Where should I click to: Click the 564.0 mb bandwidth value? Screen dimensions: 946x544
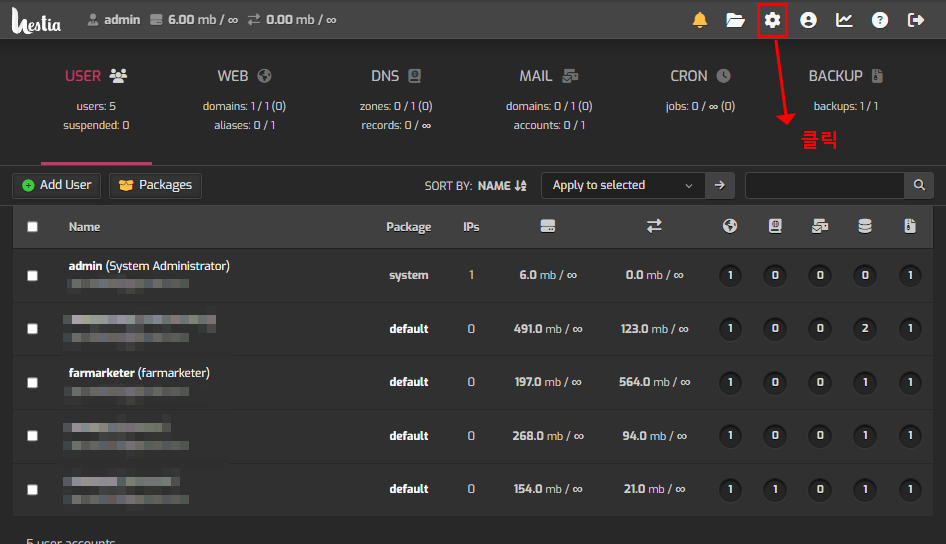point(655,382)
